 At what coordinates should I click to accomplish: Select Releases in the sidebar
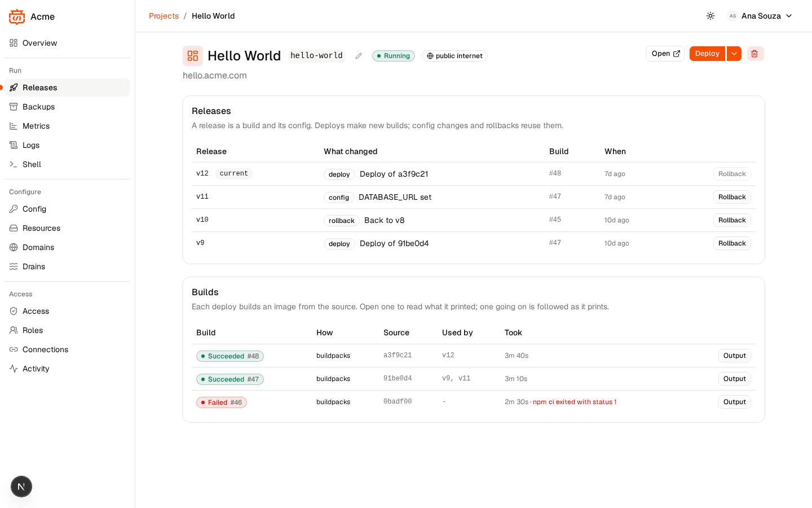(x=68, y=87)
